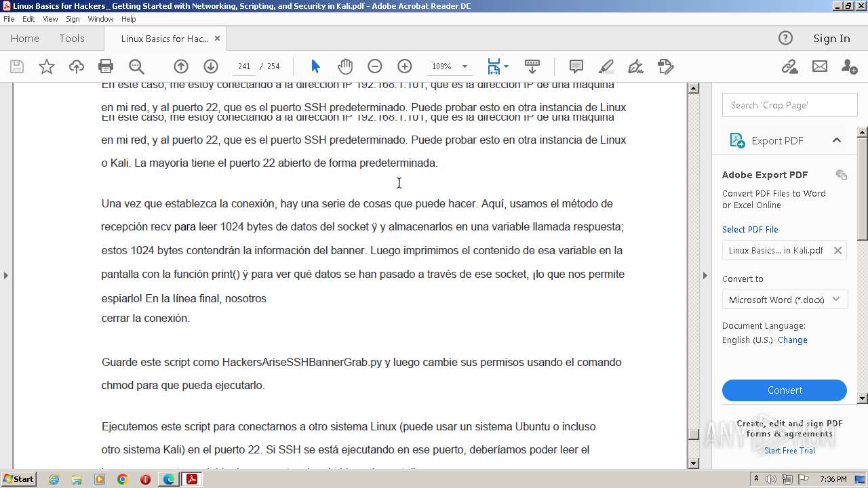This screenshot has height=488, width=868.
Task: Choose the selection arrow tool
Action: click(315, 66)
